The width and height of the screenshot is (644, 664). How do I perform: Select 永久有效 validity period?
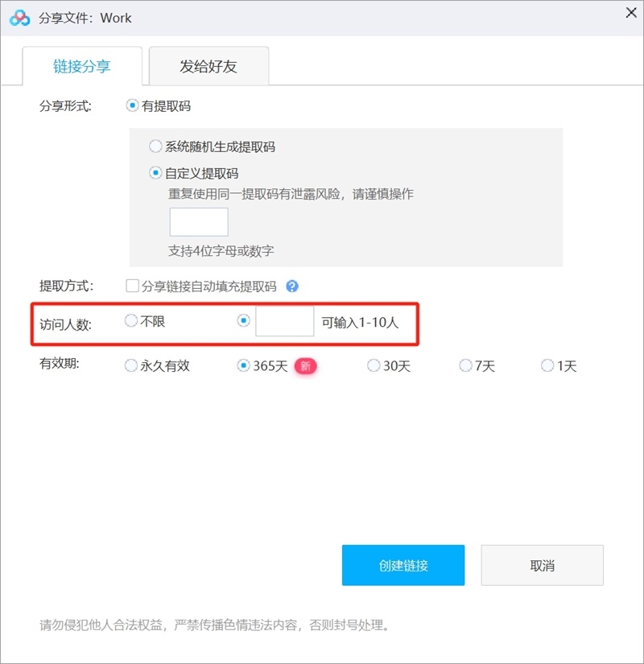(130, 365)
